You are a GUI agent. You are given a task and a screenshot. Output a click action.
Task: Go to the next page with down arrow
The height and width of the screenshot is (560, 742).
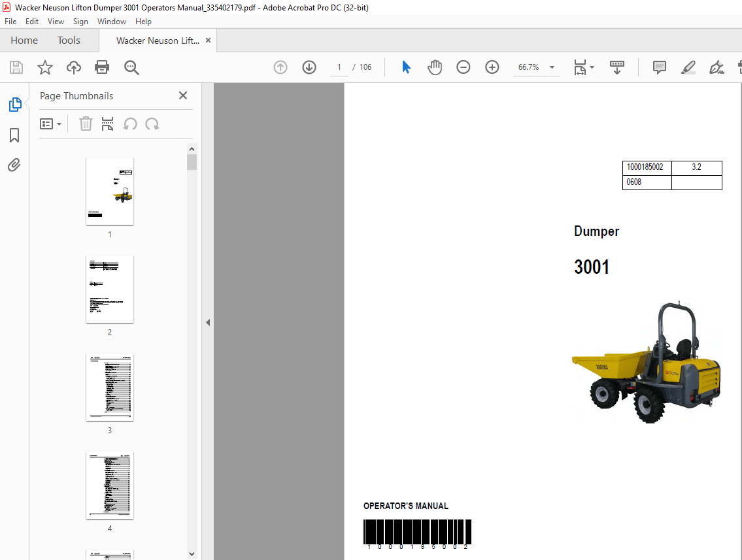pos(309,67)
